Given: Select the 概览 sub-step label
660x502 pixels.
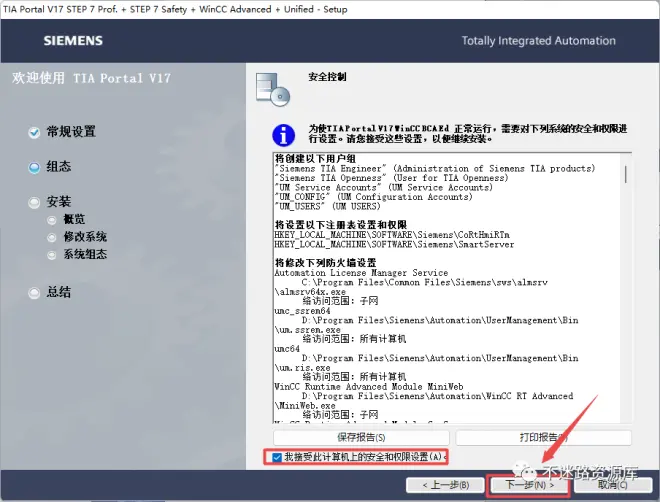Looking at the screenshot, I should pyautogui.click(x=74, y=219).
